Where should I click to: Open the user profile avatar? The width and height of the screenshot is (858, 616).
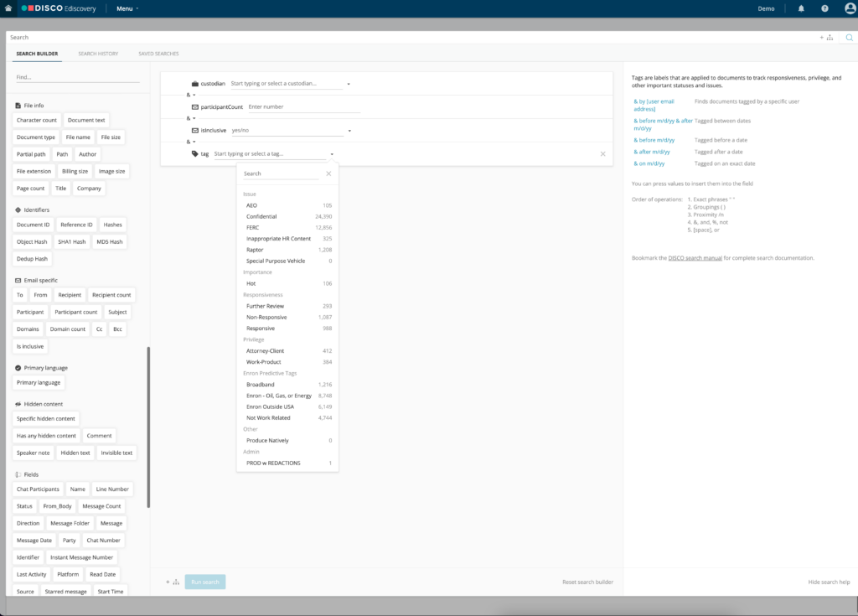(850, 8)
